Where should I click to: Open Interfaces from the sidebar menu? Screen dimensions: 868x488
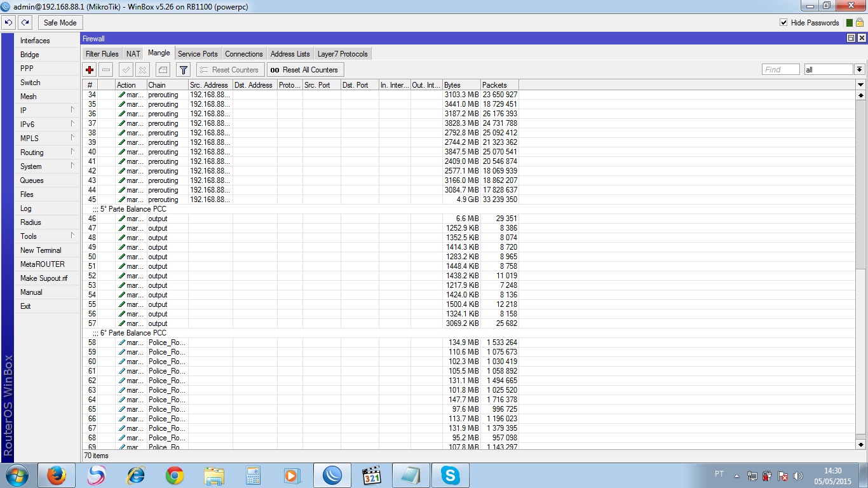pyautogui.click(x=48, y=41)
